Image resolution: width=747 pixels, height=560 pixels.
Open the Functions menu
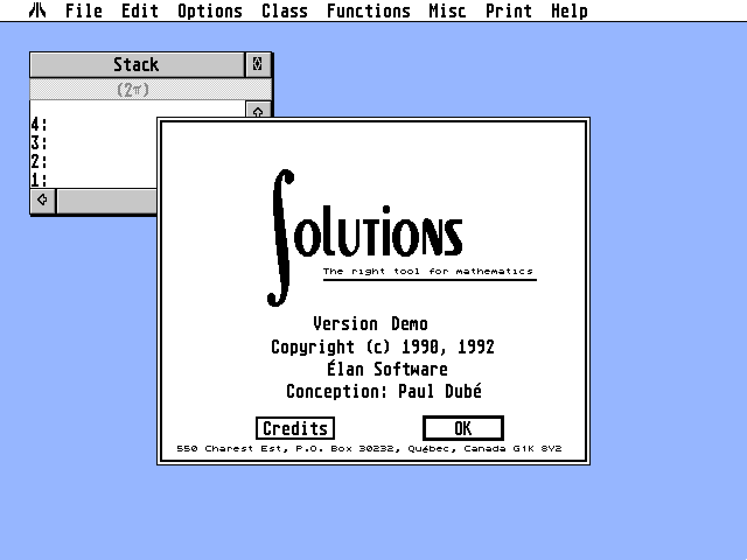click(x=369, y=10)
